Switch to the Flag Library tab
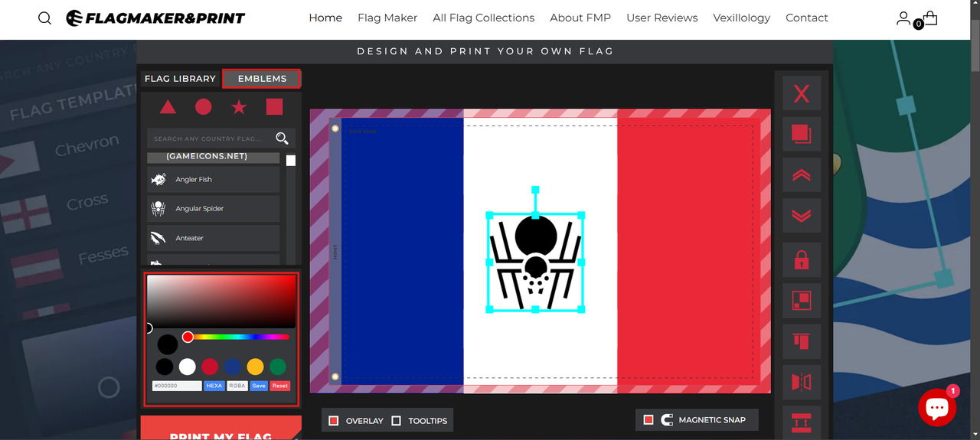This screenshot has width=980, height=440. tap(180, 78)
